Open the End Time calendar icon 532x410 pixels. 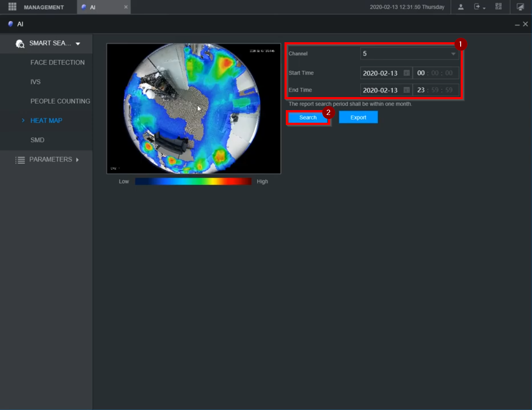407,90
